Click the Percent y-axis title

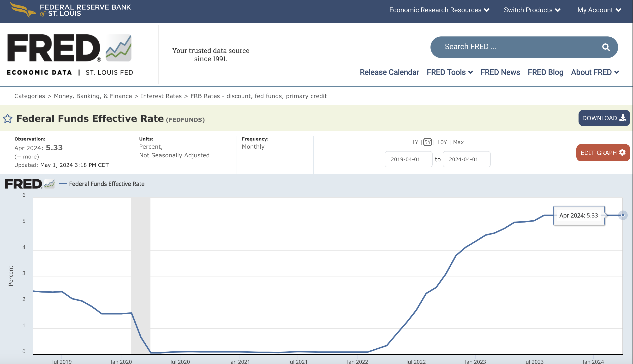coord(11,276)
